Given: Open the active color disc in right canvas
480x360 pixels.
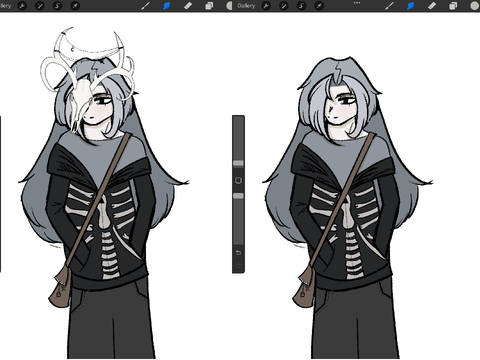Looking at the screenshot, I should tap(475, 6).
